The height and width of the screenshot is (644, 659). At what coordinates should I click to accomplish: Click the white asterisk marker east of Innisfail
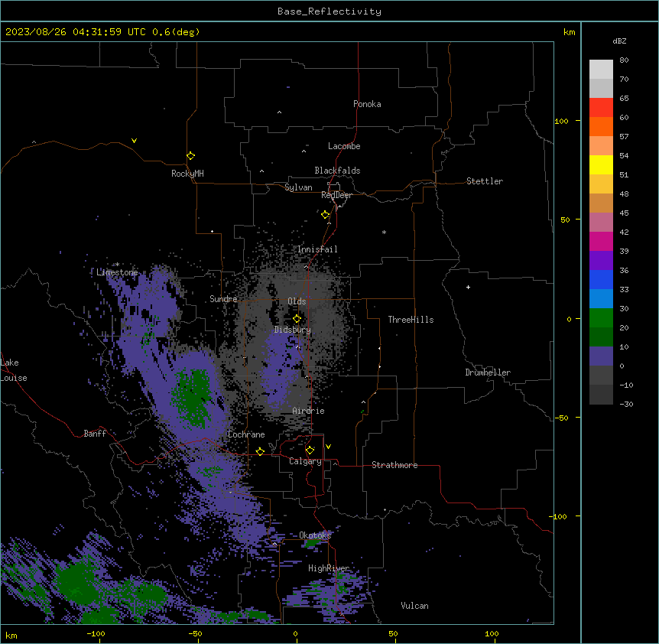[384, 232]
